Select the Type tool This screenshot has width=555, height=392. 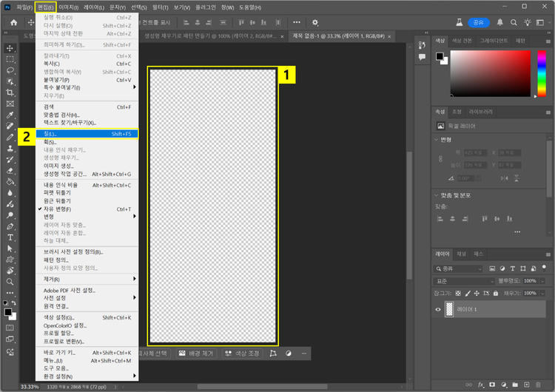click(x=10, y=237)
